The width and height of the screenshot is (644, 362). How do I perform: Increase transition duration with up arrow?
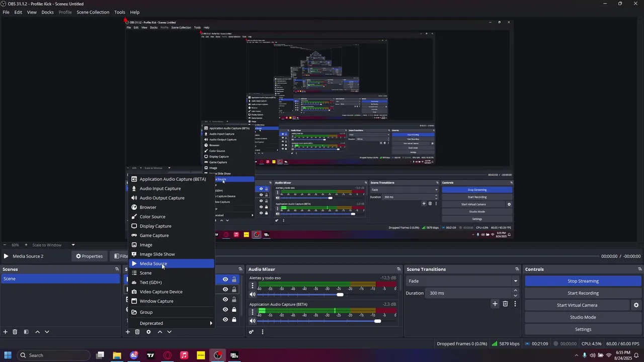pyautogui.click(x=515, y=291)
